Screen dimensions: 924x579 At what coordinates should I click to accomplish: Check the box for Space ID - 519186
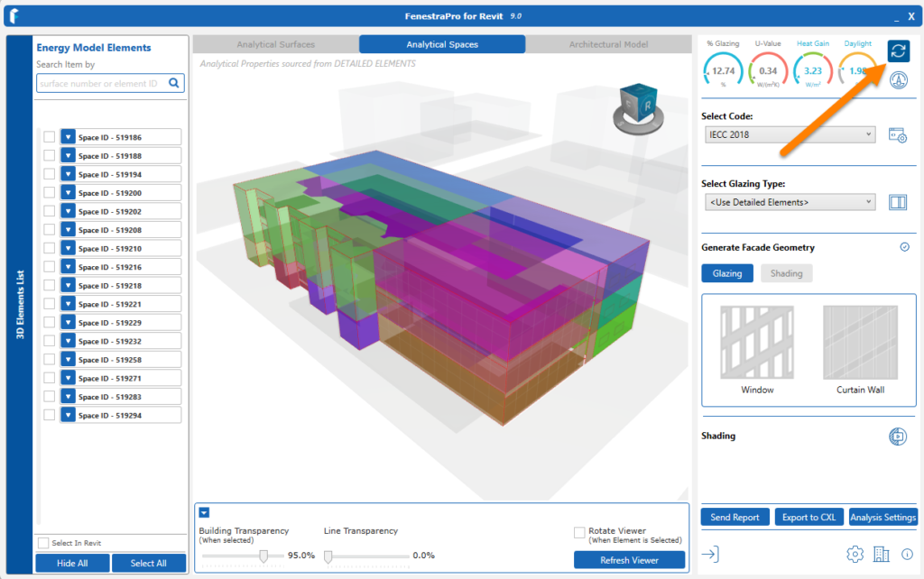[x=50, y=137]
